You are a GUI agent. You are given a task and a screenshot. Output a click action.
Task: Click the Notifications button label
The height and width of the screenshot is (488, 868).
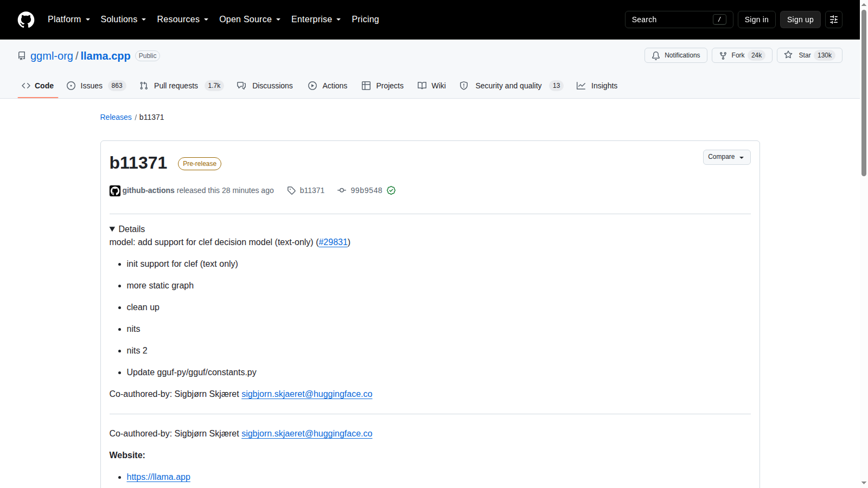click(x=682, y=55)
